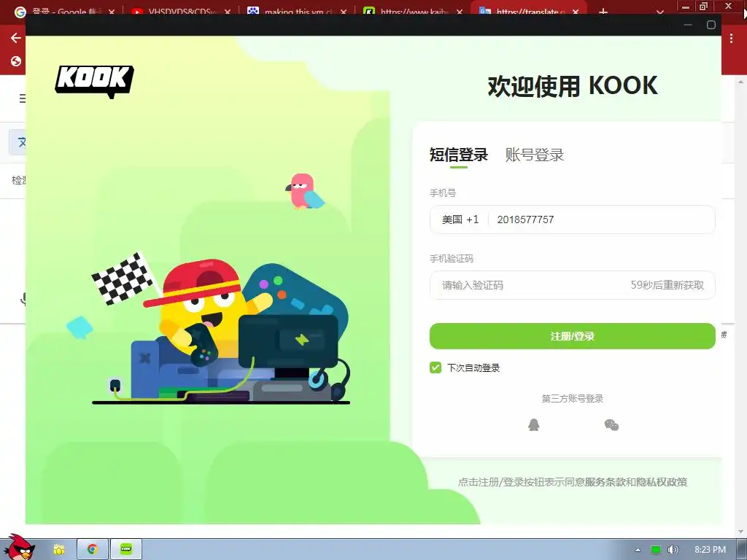Show hidden system tray icons

(x=638, y=550)
